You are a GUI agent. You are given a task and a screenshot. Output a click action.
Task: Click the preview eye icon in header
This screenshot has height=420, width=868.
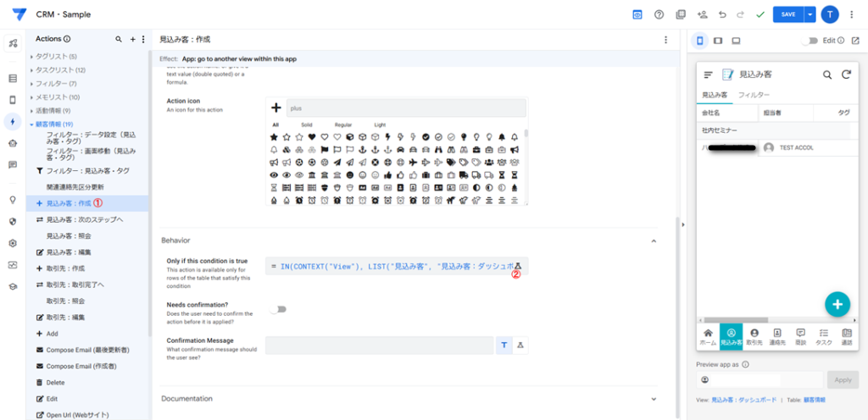click(x=637, y=14)
